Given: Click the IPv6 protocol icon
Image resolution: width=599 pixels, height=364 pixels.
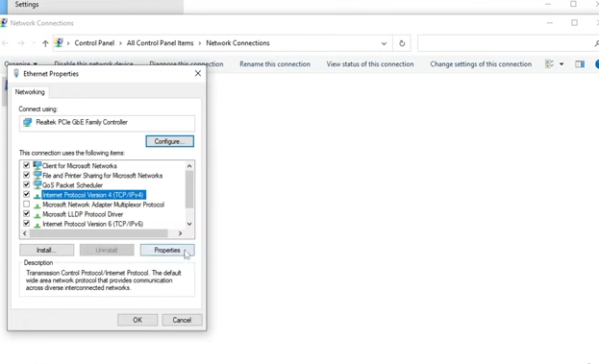Looking at the screenshot, I should coord(37,225).
